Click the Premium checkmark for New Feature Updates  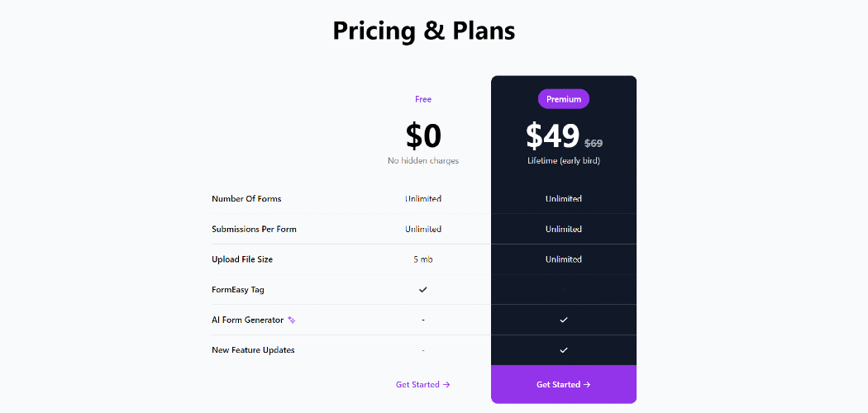[564, 350]
